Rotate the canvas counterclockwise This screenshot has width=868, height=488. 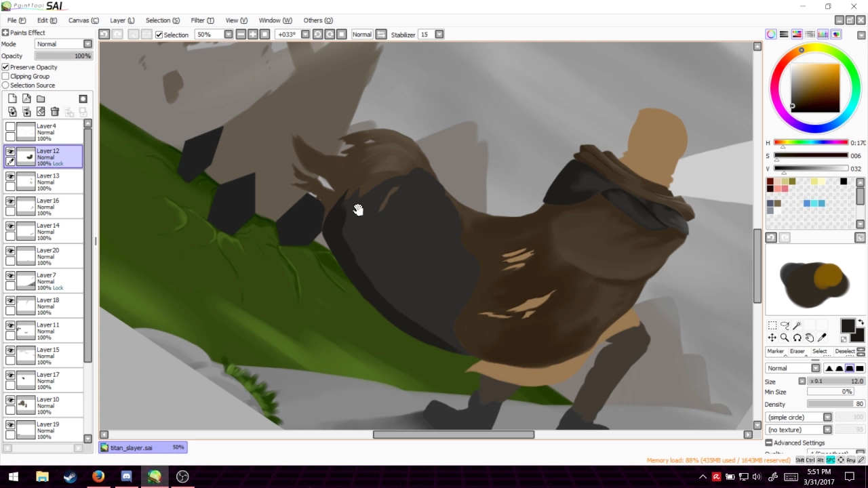click(317, 35)
